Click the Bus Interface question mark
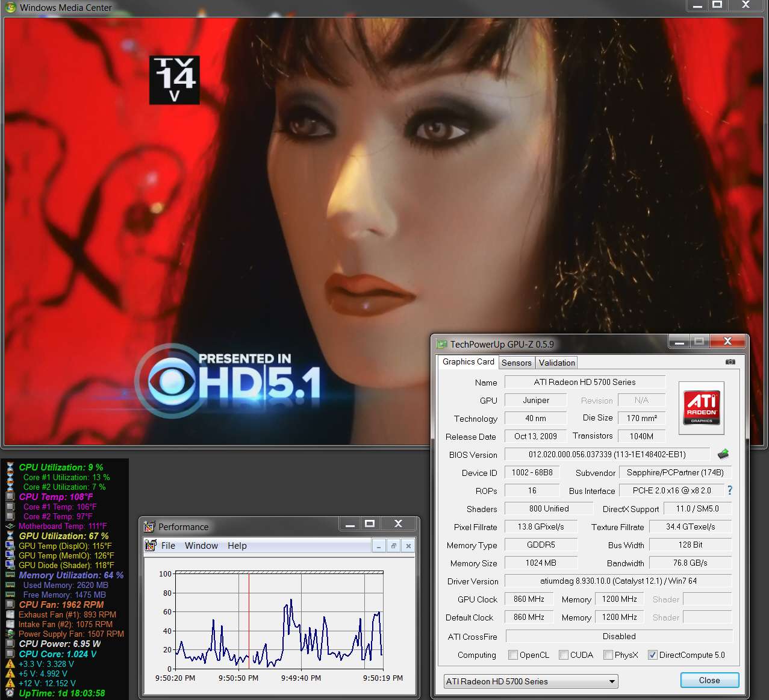The height and width of the screenshot is (700, 769). coord(730,490)
